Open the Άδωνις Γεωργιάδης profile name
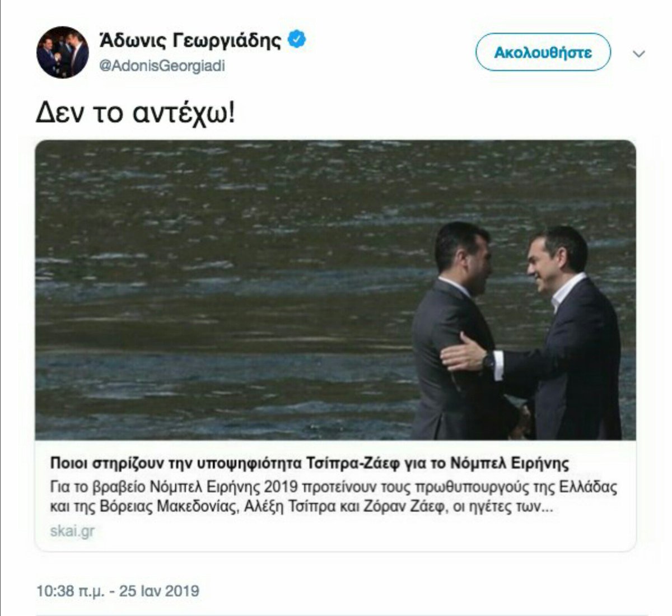This screenshot has height=616, width=672. [190, 40]
